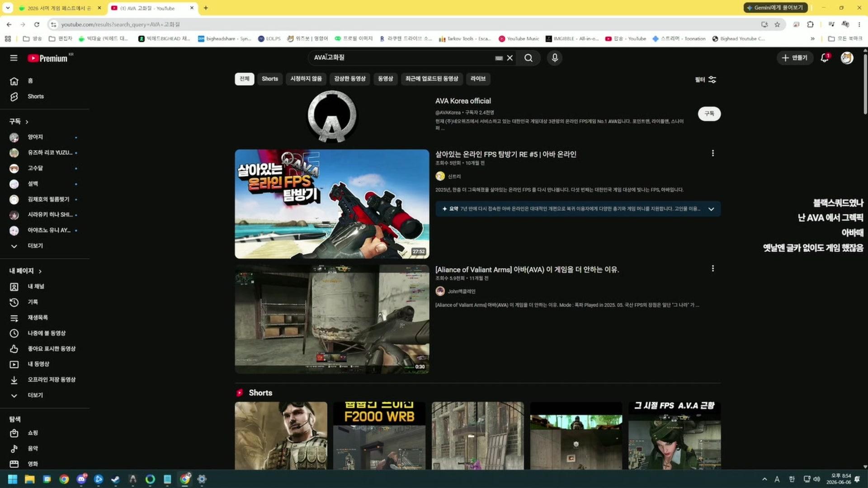868x488 pixels.
Task: Open the 그 시절 FPS A.V.A 근황 Short
Action: tap(675, 436)
